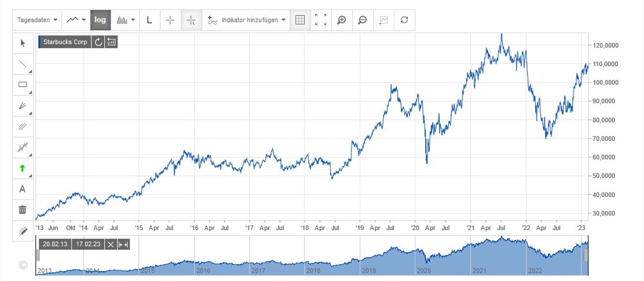Open the line chart type dropdown
The image size is (644, 281).
coord(76,20)
